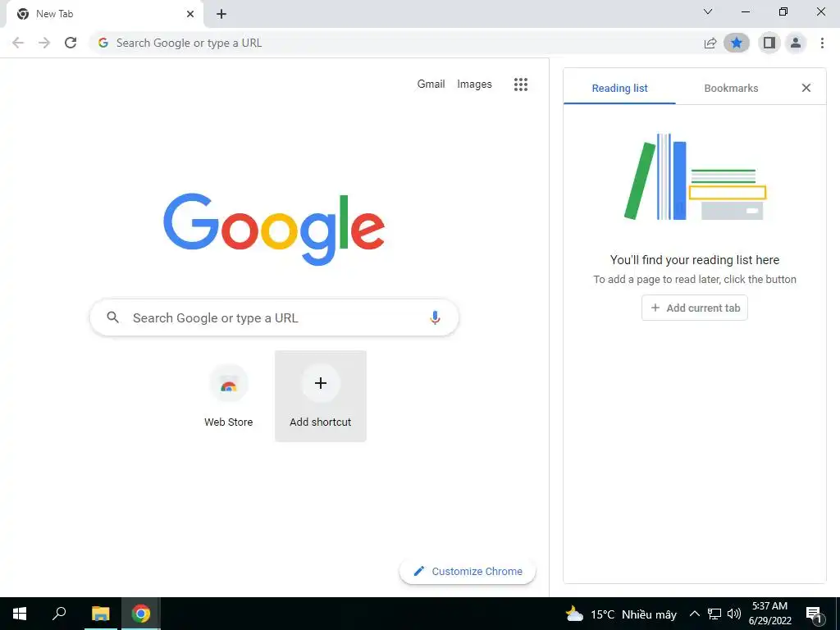Open Chrome's three-dot menu

pos(822,43)
